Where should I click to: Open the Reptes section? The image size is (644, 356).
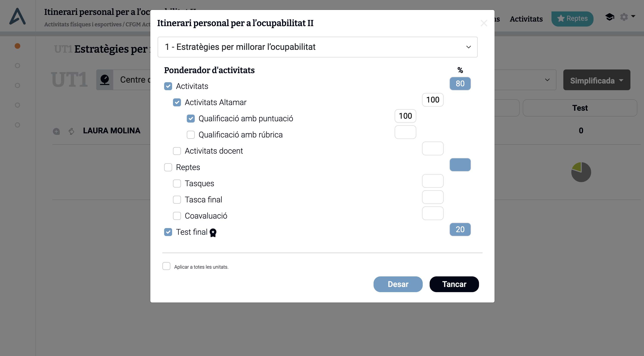tap(572, 19)
